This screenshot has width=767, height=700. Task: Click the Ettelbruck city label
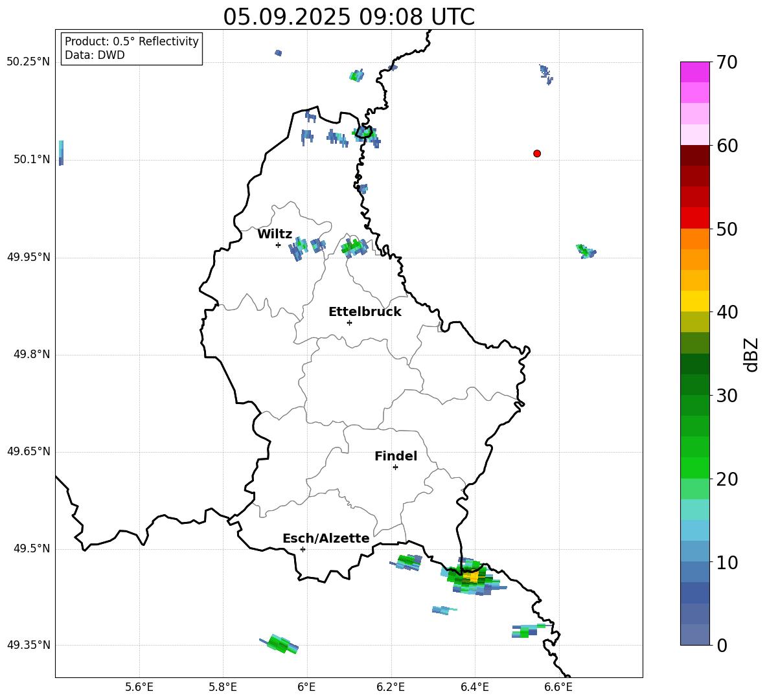pyautogui.click(x=365, y=312)
